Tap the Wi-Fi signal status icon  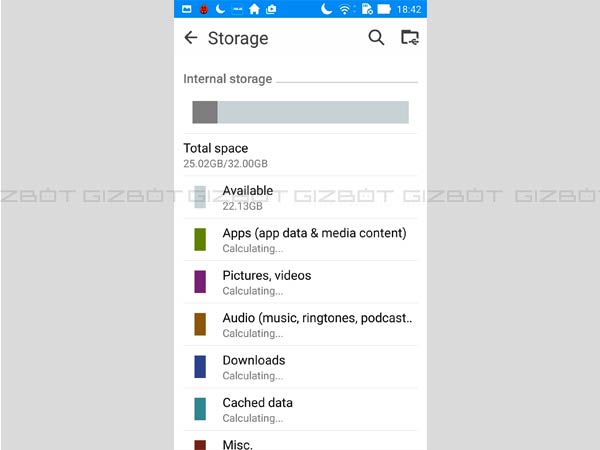pyautogui.click(x=346, y=9)
